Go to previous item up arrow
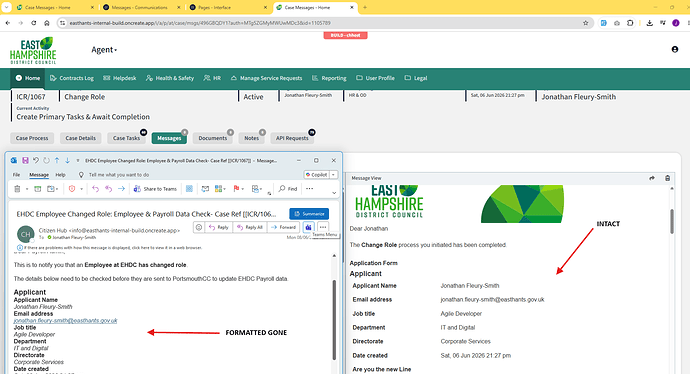The width and height of the screenshot is (690, 374). 57,161
